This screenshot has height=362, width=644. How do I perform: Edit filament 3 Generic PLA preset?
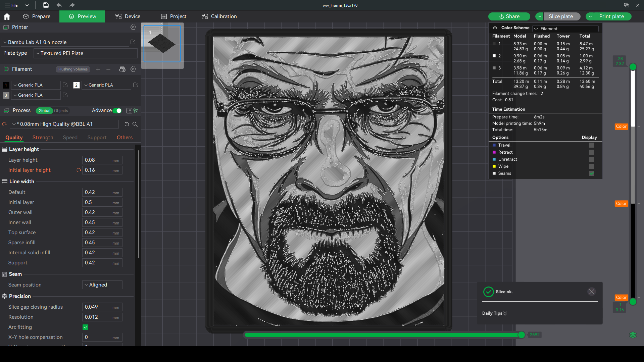pos(65,95)
